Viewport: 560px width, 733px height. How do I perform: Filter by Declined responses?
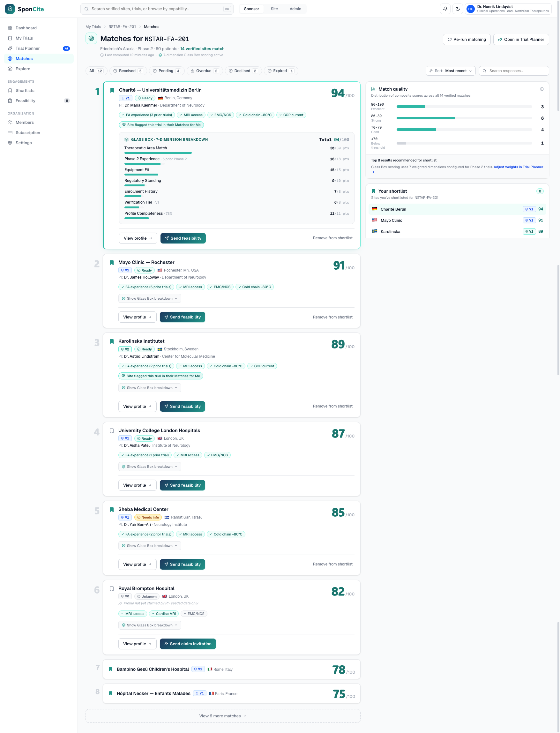[x=243, y=71]
